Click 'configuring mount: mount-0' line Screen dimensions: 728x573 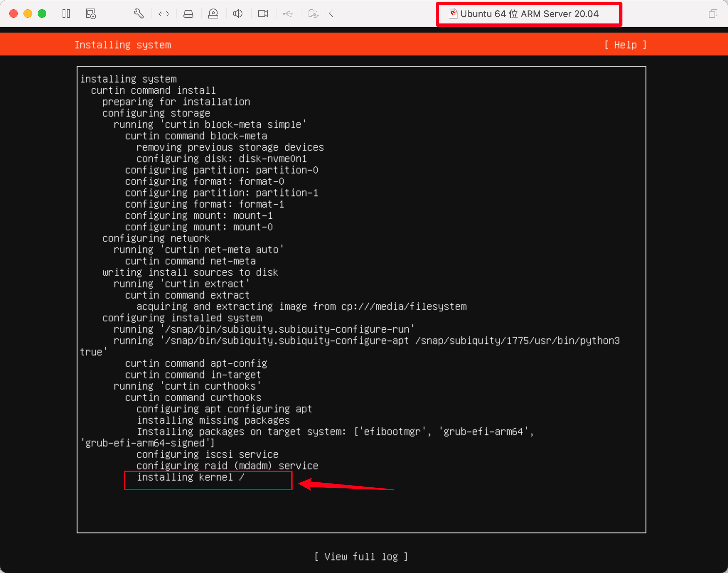199,227
